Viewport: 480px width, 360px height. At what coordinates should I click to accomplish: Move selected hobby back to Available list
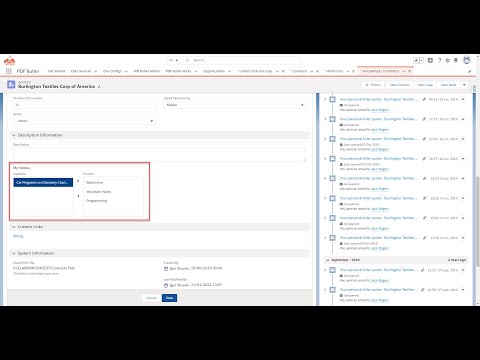pos(78,196)
